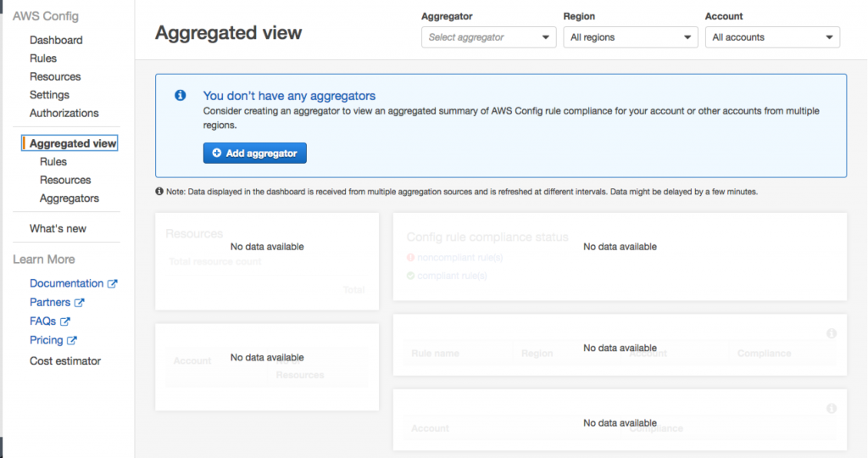Screen dimensions: 868x458
Task: Open What's new in sidebar
Action: click(x=58, y=229)
